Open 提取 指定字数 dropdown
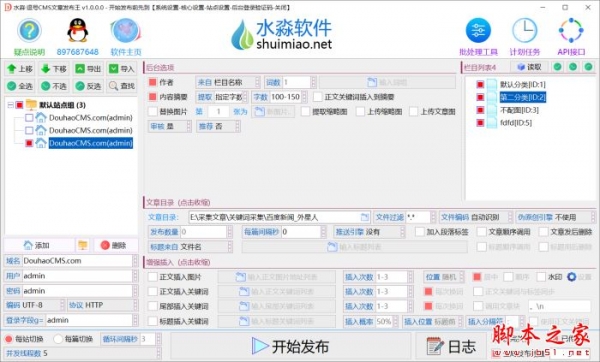This screenshot has height=362, width=600. click(x=222, y=97)
